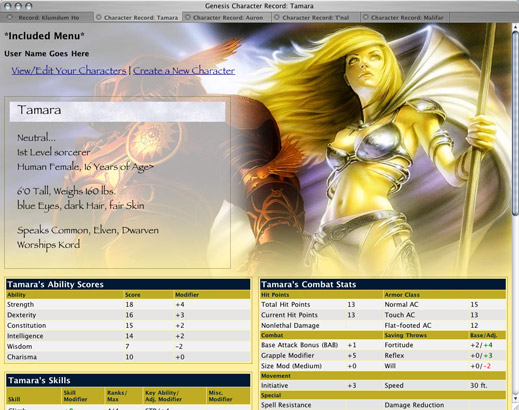Image resolution: width=519 pixels, height=410 pixels.
Task: Click the scrollbar down arrow
Action: (x=515, y=399)
